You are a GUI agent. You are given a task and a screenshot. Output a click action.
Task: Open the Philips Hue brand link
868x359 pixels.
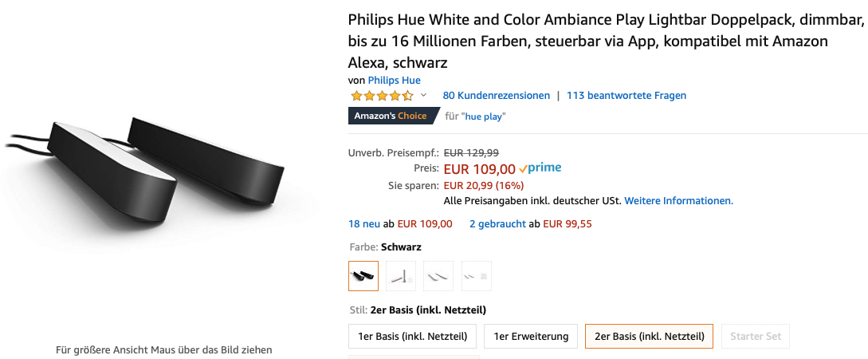[x=394, y=80]
